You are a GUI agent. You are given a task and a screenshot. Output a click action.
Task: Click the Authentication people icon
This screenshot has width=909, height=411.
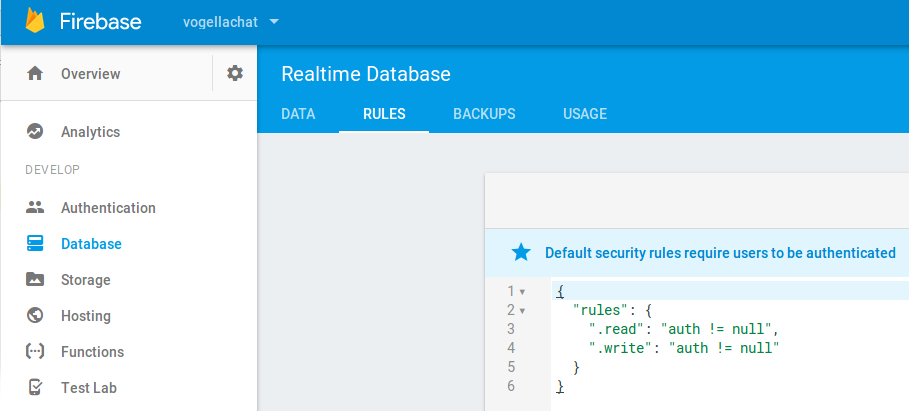click(x=35, y=208)
